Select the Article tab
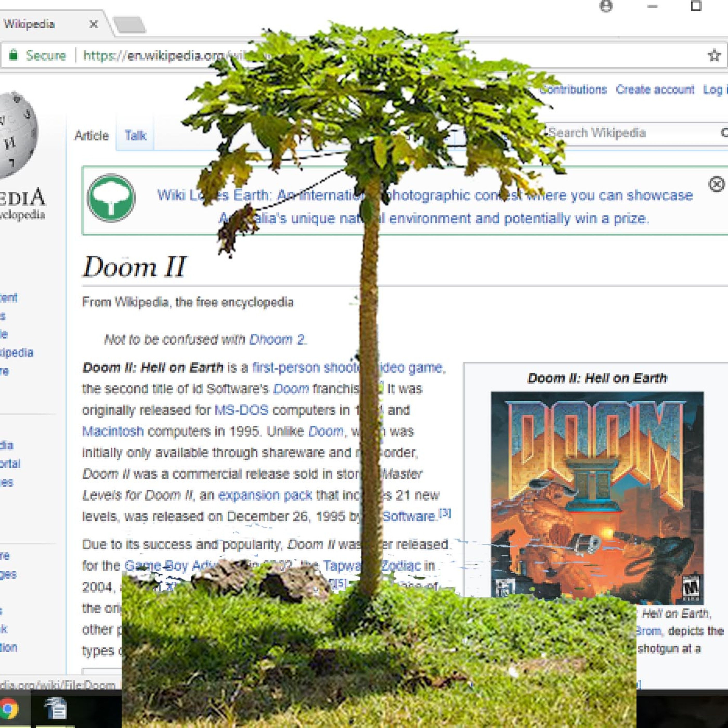Viewport: 728px width, 728px height. (91, 135)
